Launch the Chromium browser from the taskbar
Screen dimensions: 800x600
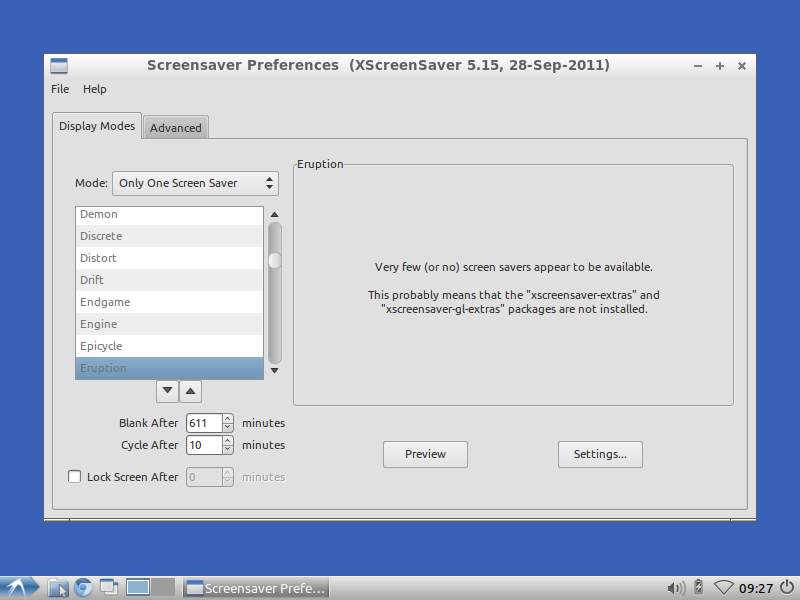83,588
